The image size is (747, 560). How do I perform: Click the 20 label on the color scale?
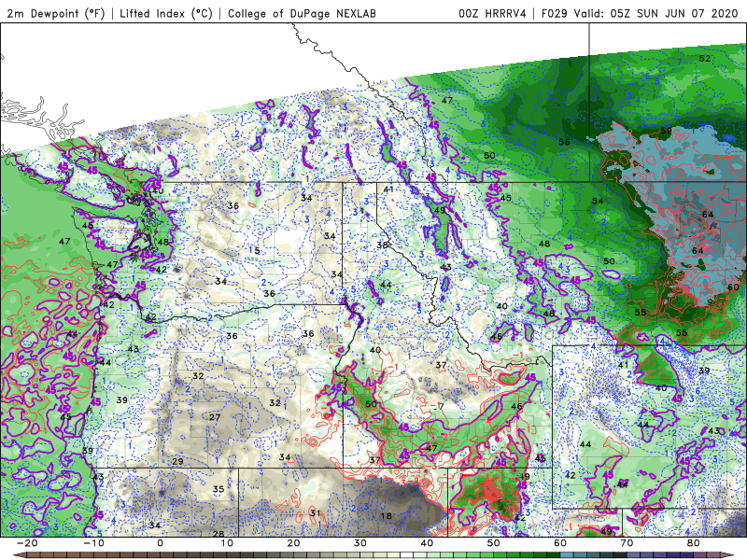click(x=293, y=543)
